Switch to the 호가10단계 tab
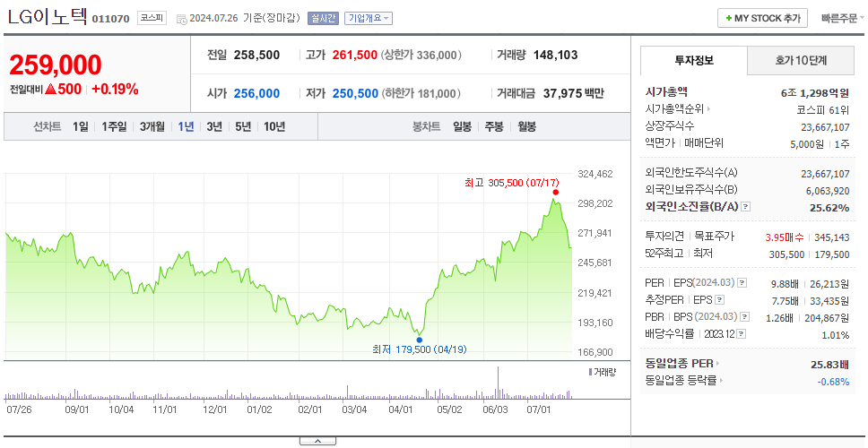Screen dimensions: 868x448 click(x=801, y=60)
